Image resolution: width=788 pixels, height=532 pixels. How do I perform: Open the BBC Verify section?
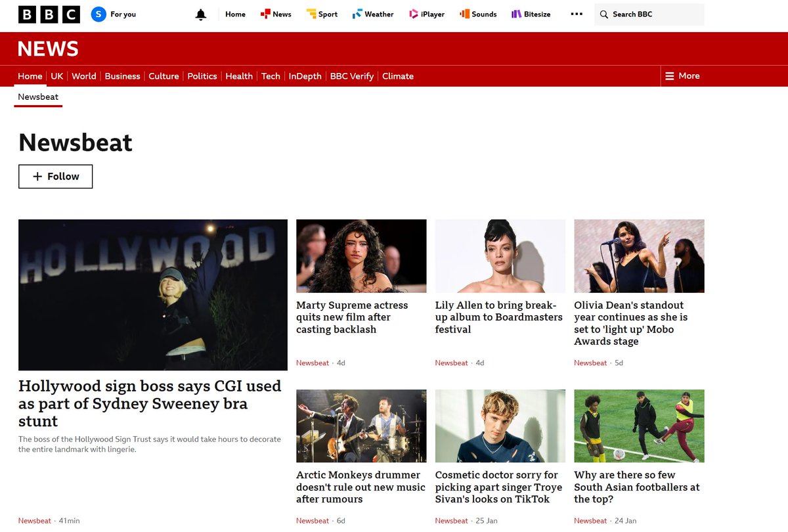point(352,76)
